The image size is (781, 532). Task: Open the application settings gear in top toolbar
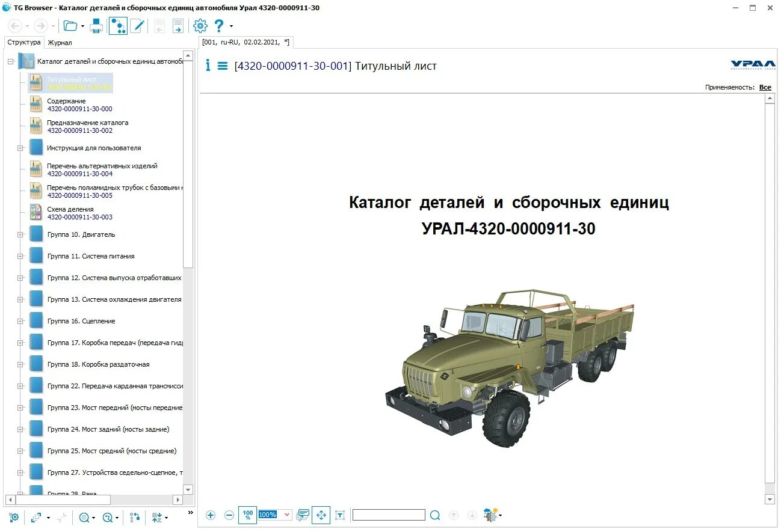(x=200, y=26)
